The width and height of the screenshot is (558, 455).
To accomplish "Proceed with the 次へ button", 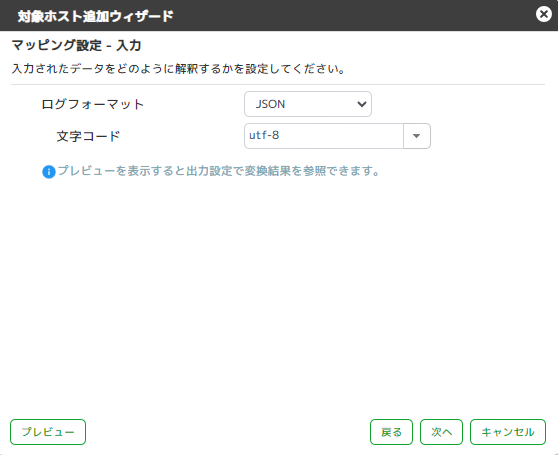I will pyautogui.click(x=441, y=432).
